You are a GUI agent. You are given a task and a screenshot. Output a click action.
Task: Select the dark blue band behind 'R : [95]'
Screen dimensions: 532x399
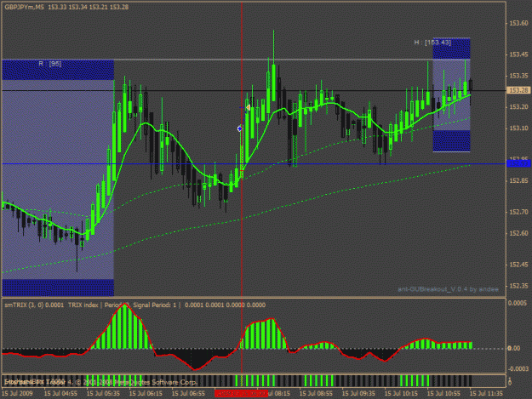click(x=58, y=70)
